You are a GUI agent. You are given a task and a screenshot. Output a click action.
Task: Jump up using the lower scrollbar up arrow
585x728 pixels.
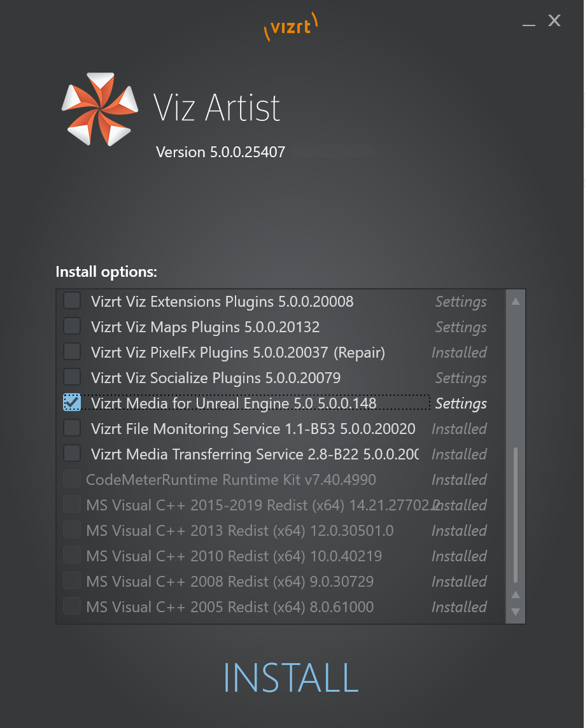pos(516,595)
